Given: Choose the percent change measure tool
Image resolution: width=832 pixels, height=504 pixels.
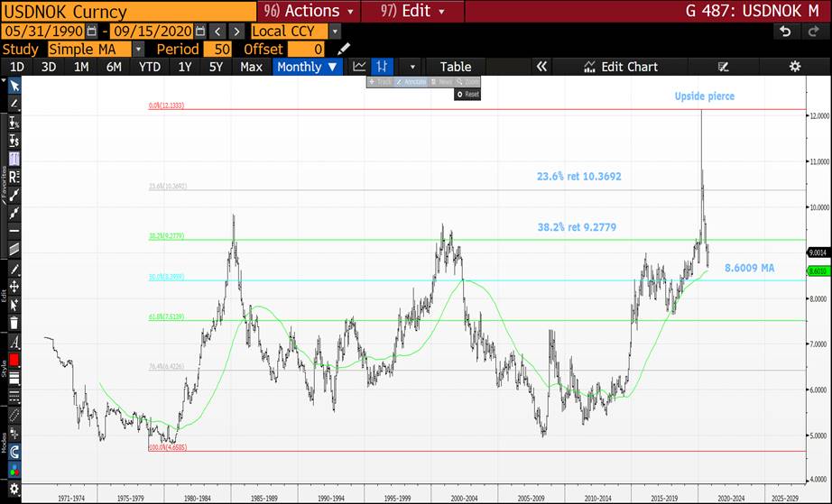Looking at the screenshot, I should (14, 123).
